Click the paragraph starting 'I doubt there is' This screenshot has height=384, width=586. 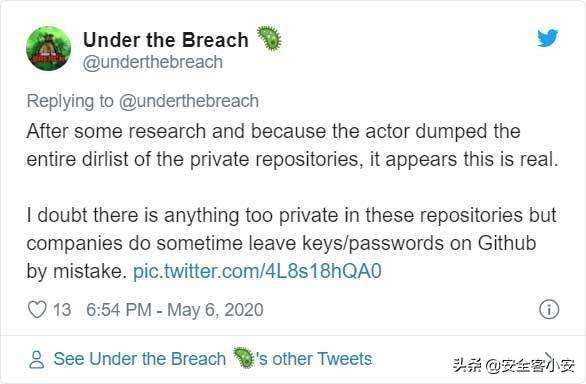click(x=292, y=243)
